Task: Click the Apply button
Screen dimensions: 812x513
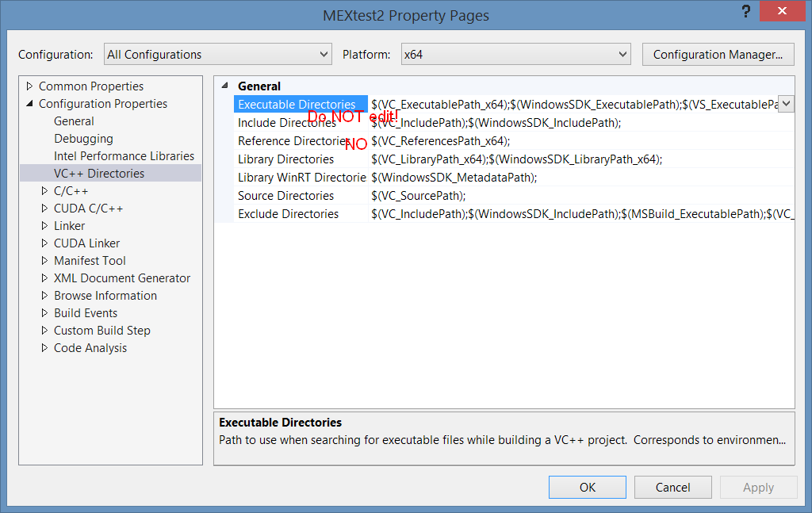Action: tap(758, 487)
